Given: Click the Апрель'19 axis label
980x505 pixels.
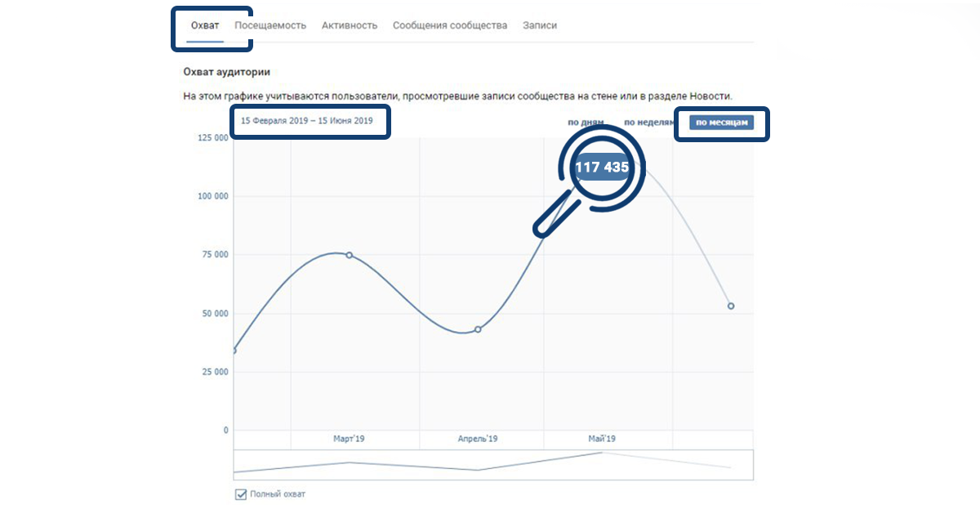Looking at the screenshot, I should click(478, 439).
